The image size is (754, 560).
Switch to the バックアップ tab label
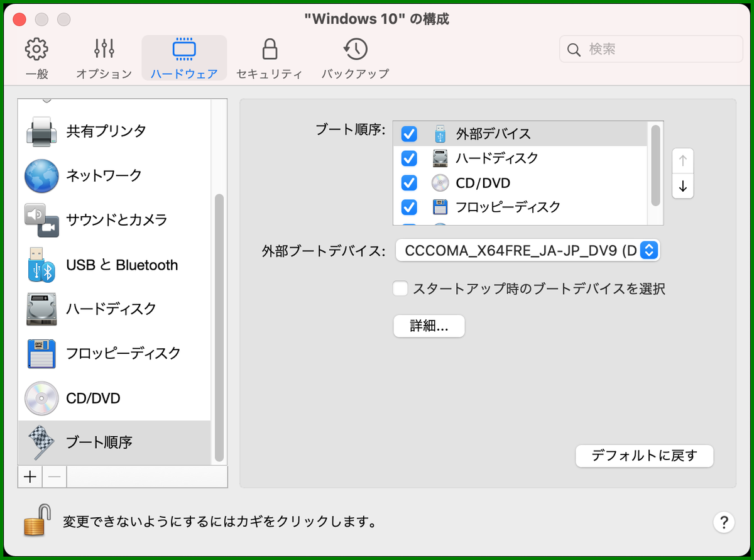pos(356,74)
